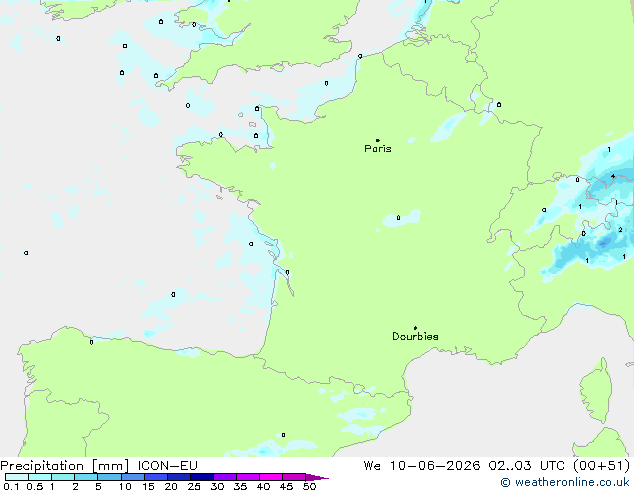634x490 pixels.
Task: Select the 10–15 mm legend swatch
Action: [x=132, y=477]
